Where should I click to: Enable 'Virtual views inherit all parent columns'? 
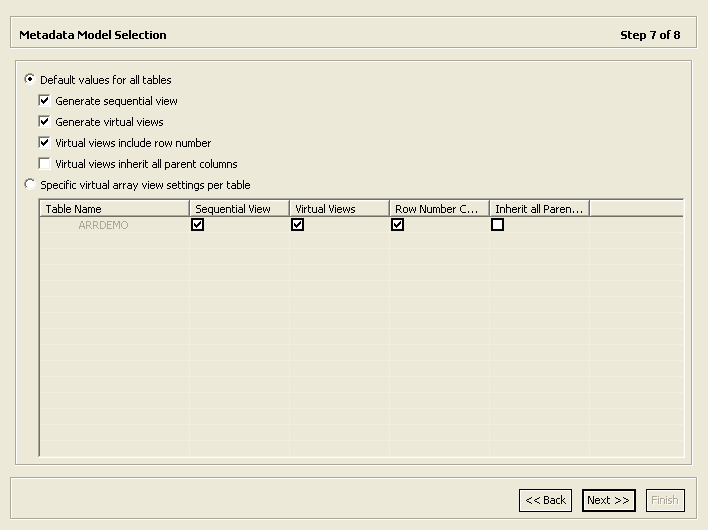[44, 164]
